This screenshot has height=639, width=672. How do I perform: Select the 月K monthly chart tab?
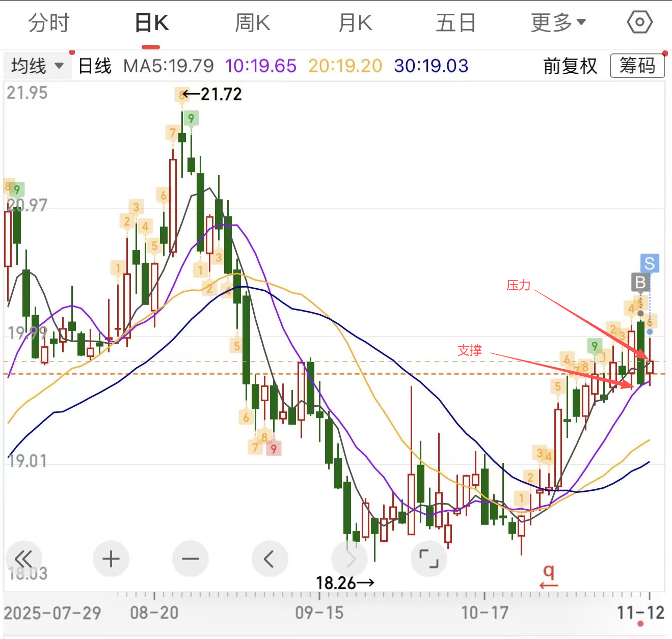[x=355, y=23]
